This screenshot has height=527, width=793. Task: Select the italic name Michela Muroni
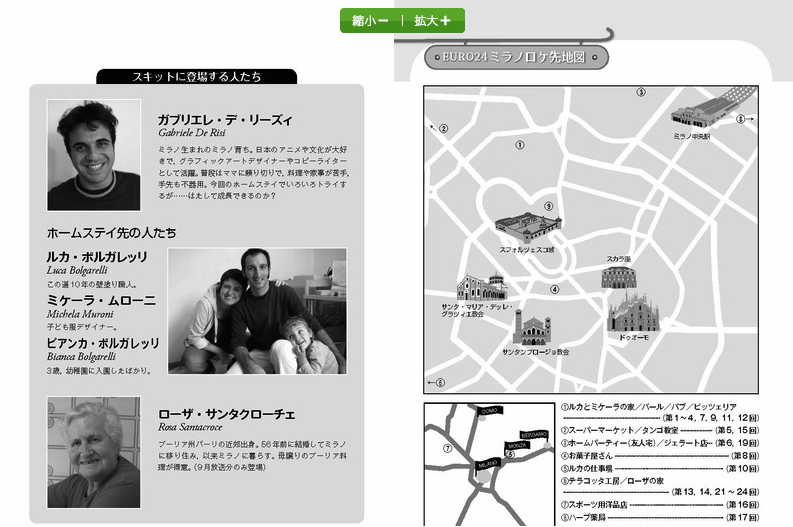point(80,314)
